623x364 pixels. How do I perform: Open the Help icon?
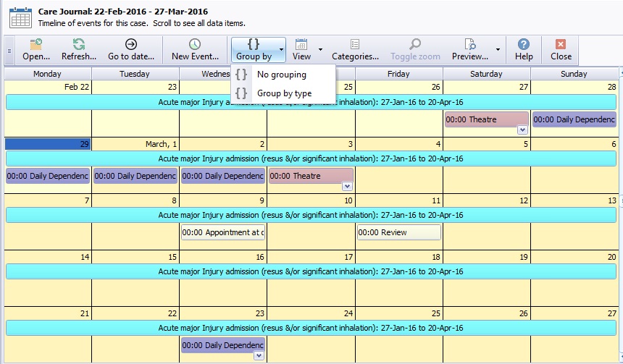[x=523, y=45]
